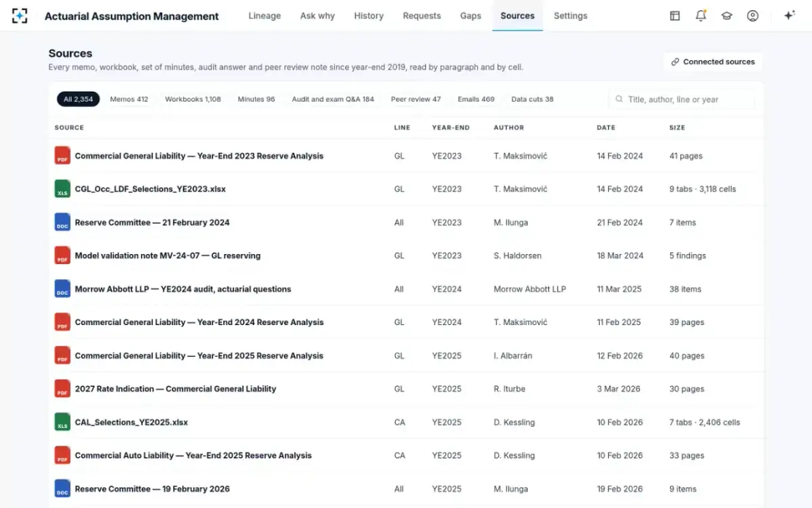Switch to the Ask why tab
Viewport: 812px width, 508px height.
(317, 16)
